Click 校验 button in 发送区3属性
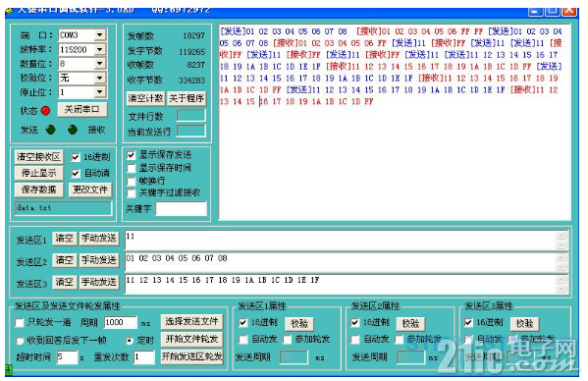This screenshot has height=381, width=588. pos(524,323)
